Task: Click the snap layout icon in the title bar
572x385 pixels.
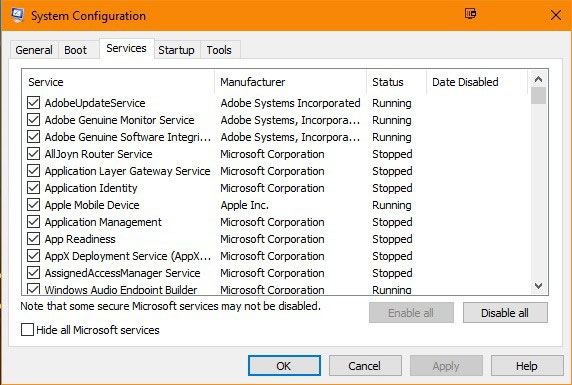Action: 470,14
